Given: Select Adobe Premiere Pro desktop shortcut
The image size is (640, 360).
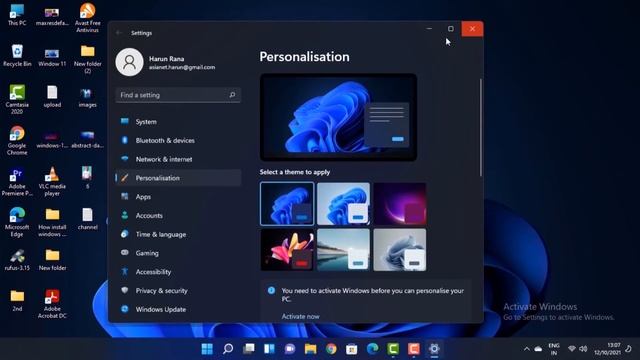Looking at the screenshot, I should point(17,182).
